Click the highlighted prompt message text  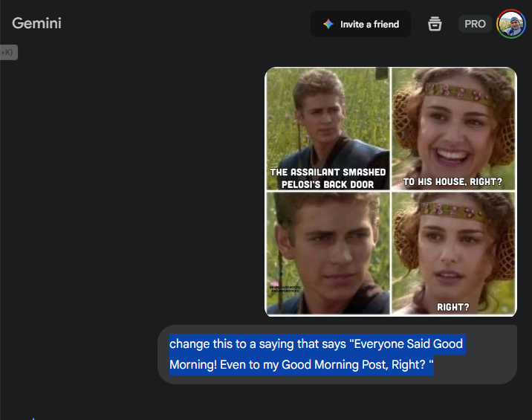pos(317,355)
